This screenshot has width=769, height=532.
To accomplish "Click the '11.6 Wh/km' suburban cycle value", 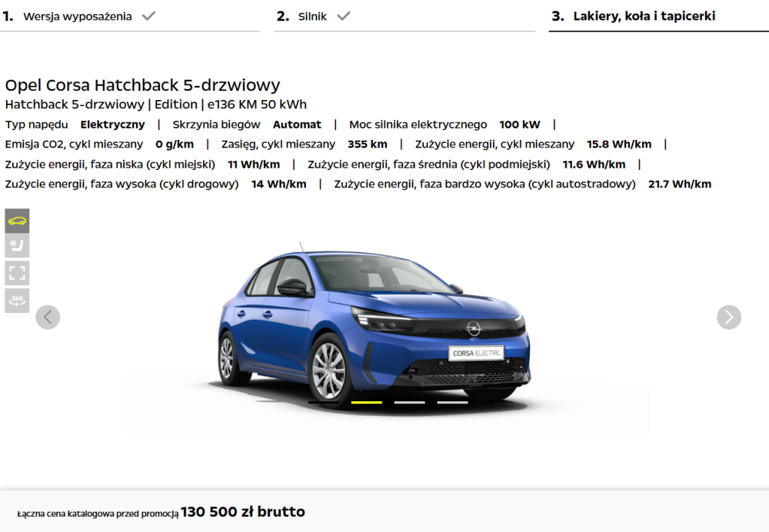I will point(594,165).
